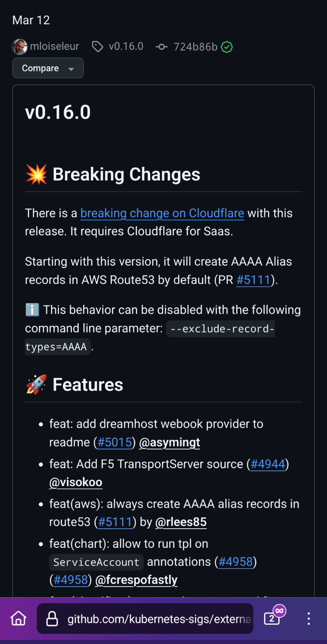Image resolution: width=327 pixels, height=644 pixels.
Task: Open PR #5111 in breaking changes paragraph
Action: click(x=253, y=280)
